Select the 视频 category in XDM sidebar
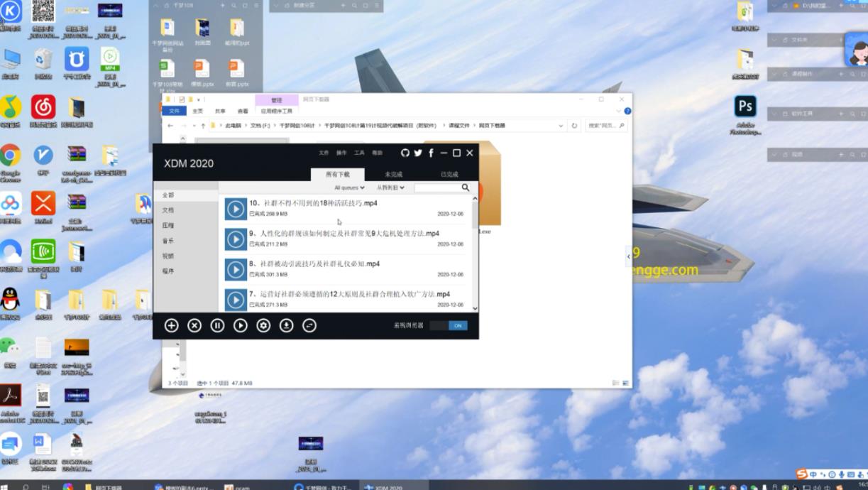868x490 pixels. tap(167, 256)
